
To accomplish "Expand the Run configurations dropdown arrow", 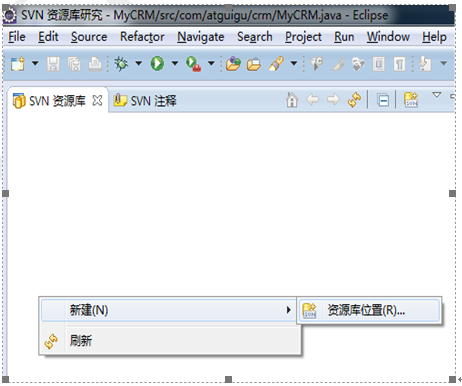I will (175, 63).
